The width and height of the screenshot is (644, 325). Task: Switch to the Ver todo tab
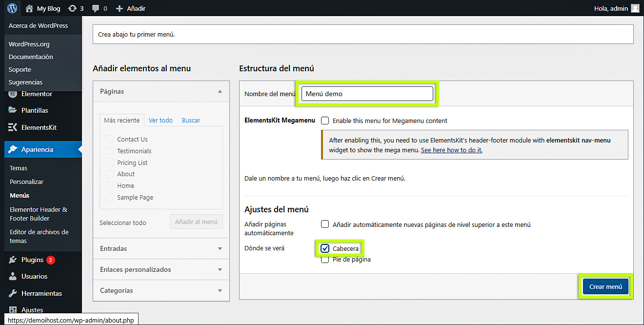pyautogui.click(x=161, y=120)
